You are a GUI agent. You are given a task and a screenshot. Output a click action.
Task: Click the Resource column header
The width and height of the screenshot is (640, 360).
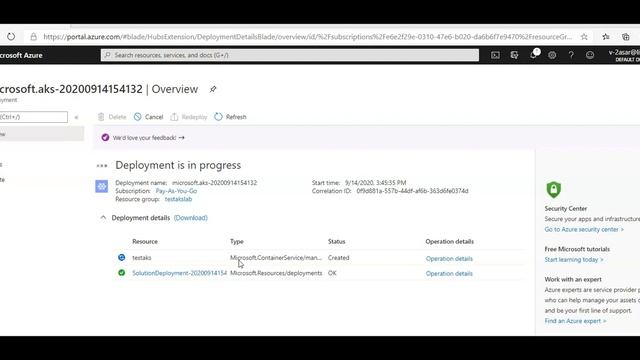tap(145, 242)
